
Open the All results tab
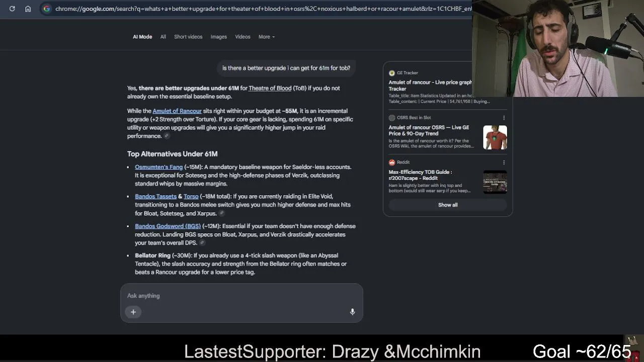click(x=163, y=37)
